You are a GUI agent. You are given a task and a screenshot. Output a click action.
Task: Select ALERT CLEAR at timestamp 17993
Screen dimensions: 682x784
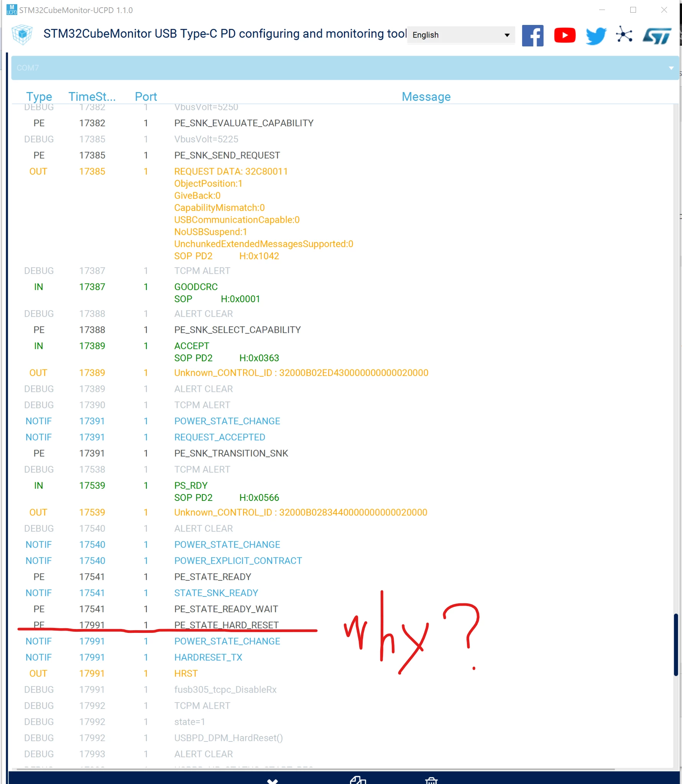[203, 754]
